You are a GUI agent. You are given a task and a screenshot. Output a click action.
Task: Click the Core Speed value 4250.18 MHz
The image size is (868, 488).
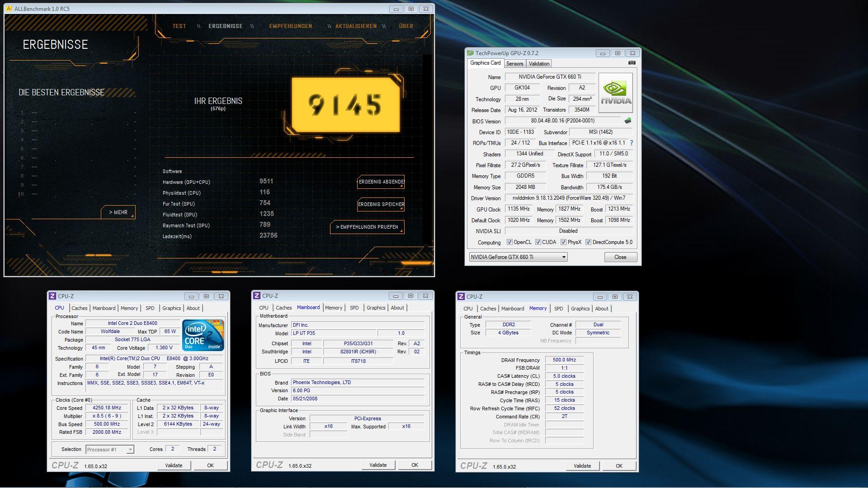107,408
